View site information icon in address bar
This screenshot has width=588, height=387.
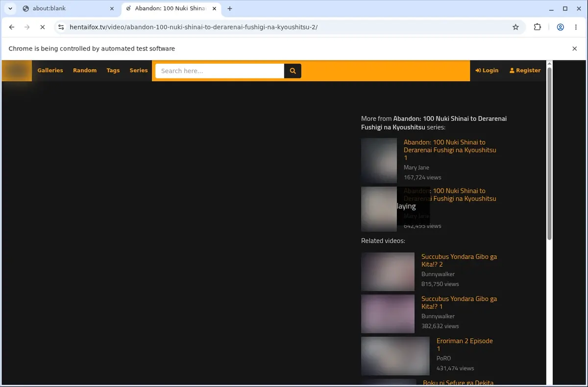pos(61,27)
